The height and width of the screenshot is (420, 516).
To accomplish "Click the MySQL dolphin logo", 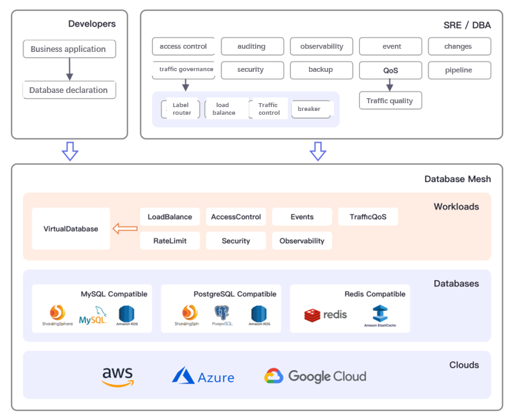I will tap(93, 315).
